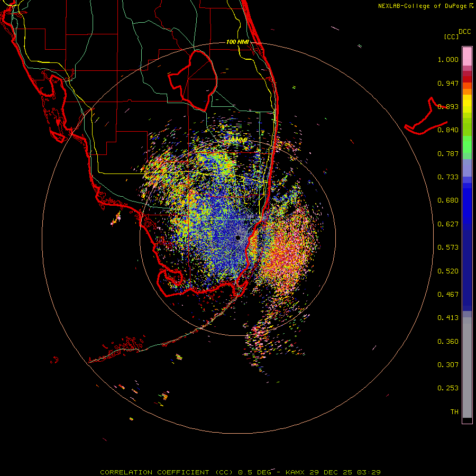This screenshot has width=476, height=476.
Task: Click the 50 NMI range ring label
Action: pos(237,140)
